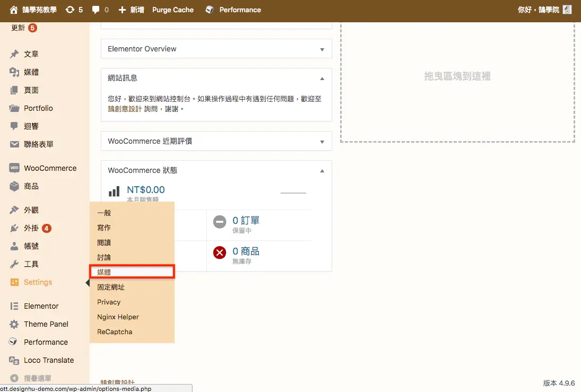Click the collapse menu arrow icon
Screen dimensions: 581x392
coord(14,378)
